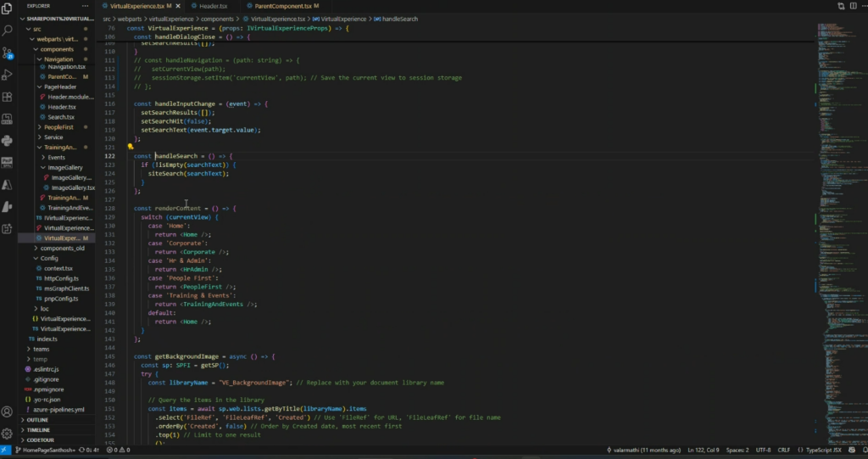Click the valarmathi git blame status item
Screen dimensions: 868x459
[x=644, y=451]
